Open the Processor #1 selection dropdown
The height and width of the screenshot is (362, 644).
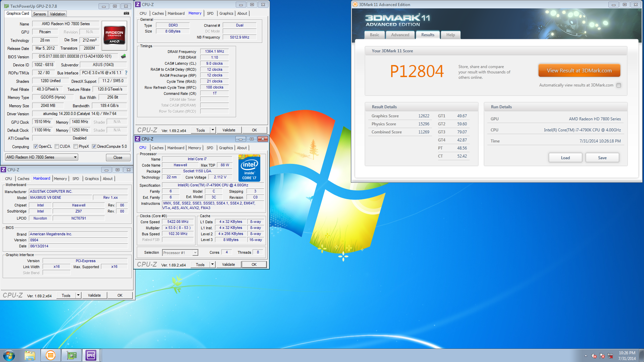(180, 253)
